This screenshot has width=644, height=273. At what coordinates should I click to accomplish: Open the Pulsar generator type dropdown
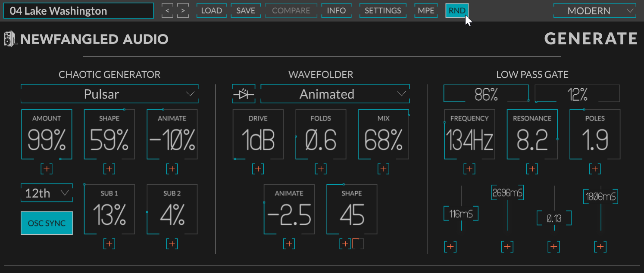[x=109, y=94]
